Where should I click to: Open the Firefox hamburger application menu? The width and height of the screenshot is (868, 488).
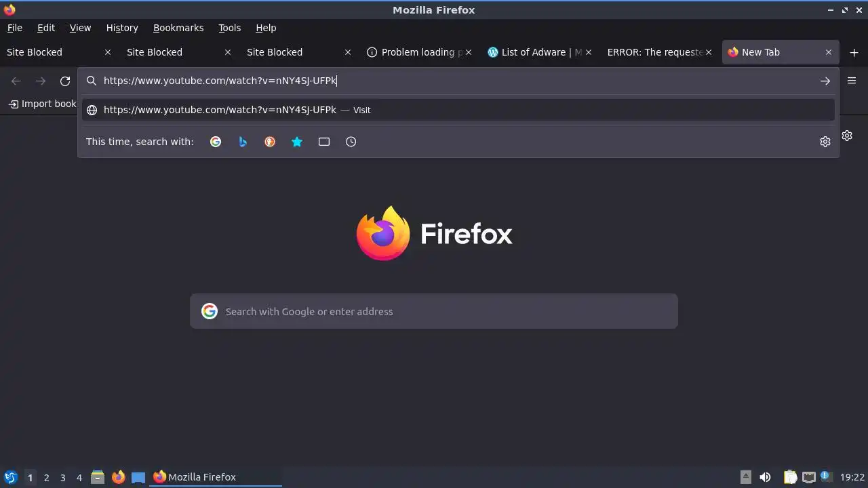point(852,81)
